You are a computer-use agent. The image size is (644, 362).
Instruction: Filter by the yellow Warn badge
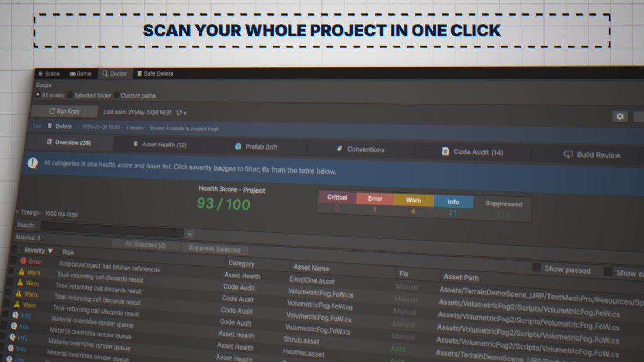[x=413, y=200]
